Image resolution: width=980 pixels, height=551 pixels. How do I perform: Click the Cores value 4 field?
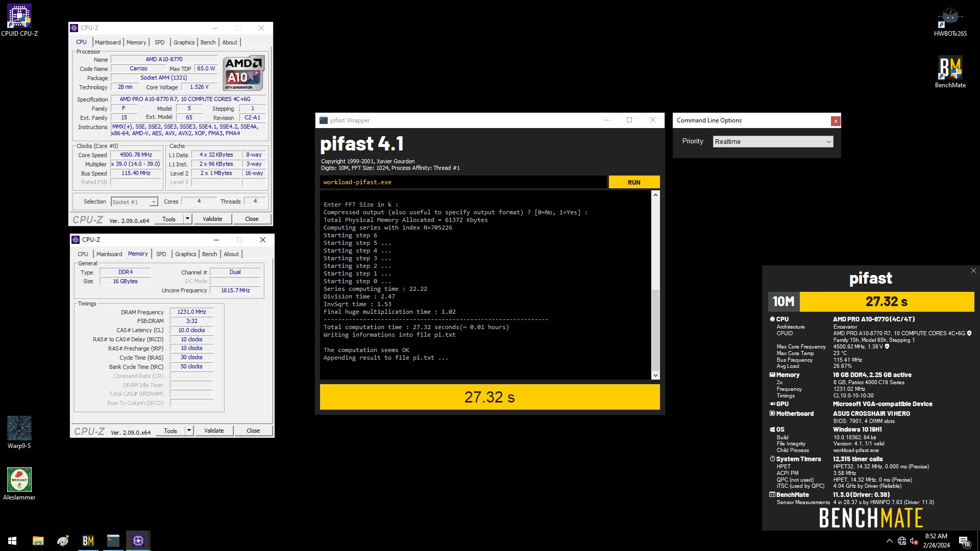pos(199,201)
